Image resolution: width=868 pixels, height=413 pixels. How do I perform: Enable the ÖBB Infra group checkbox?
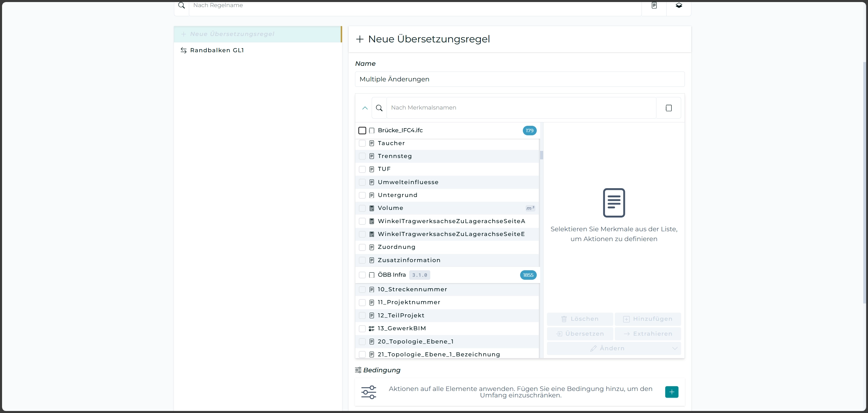(362, 275)
